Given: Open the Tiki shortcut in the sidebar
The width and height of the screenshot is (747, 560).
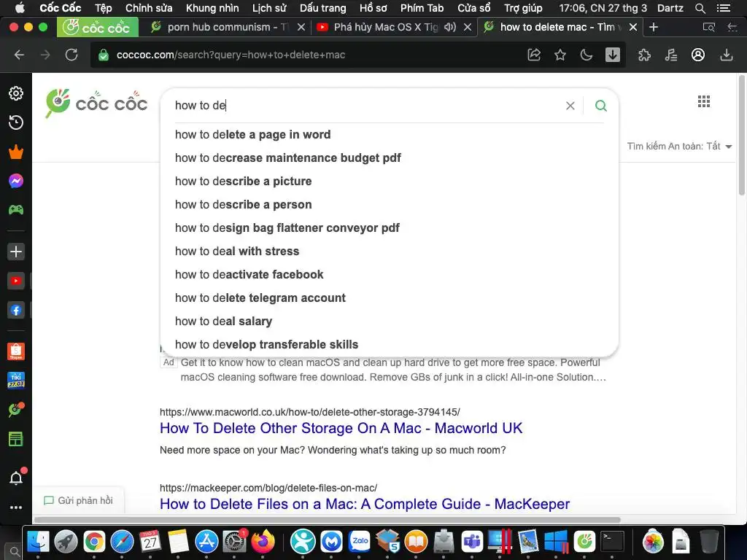Looking at the screenshot, I should click(x=16, y=381).
